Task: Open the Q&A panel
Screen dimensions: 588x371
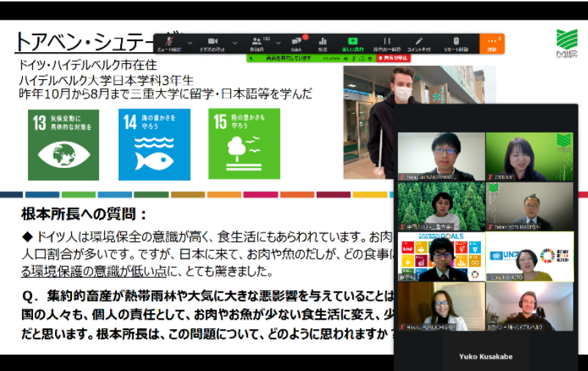Action: (297, 43)
